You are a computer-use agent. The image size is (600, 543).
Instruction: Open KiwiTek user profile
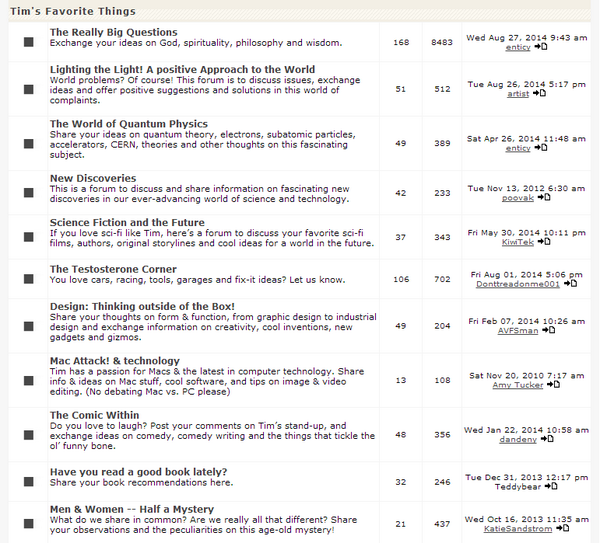(518, 242)
